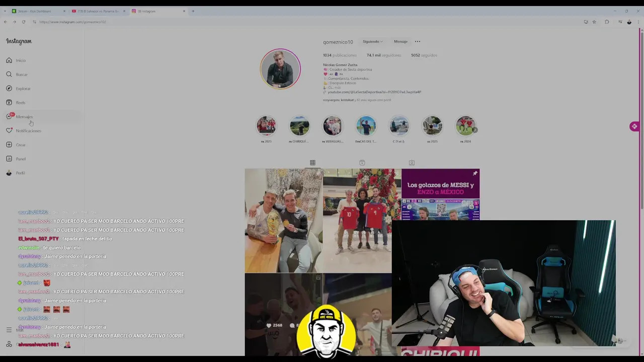Click the purple floating side-panel icon
The image size is (644, 362).
634,126
